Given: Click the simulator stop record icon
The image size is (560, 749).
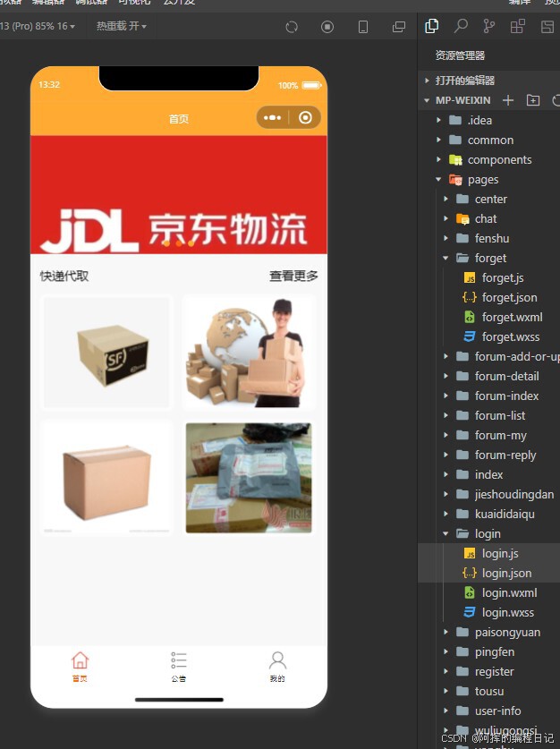Looking at the screenshot, I should [x=327, y=27].
